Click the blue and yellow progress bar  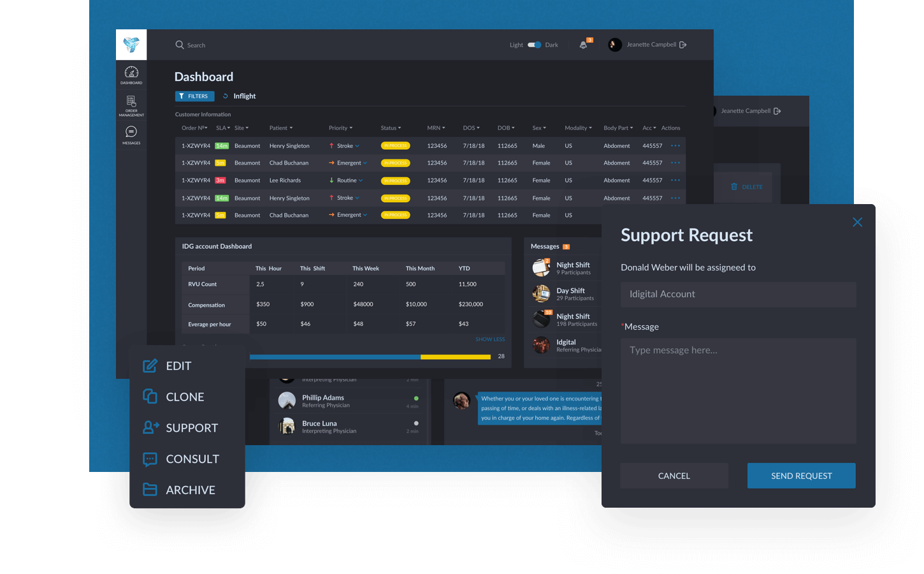tap(370, 357)
